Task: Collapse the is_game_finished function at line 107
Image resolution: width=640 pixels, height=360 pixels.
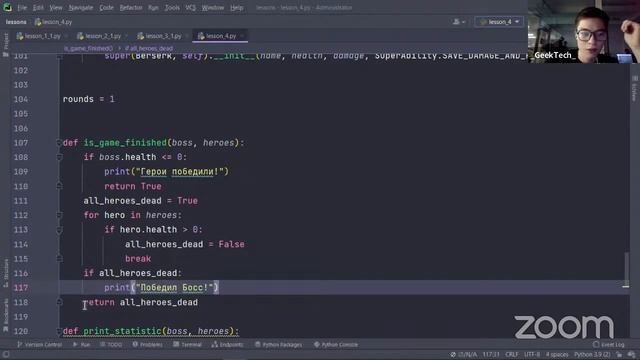Action: tap(59, 142)
